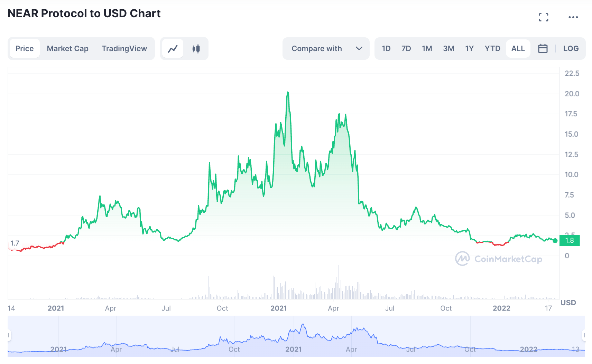This screenshot has height=364, width=592.
Task: Set time range to 1D
Action: [x=386, y=49]
